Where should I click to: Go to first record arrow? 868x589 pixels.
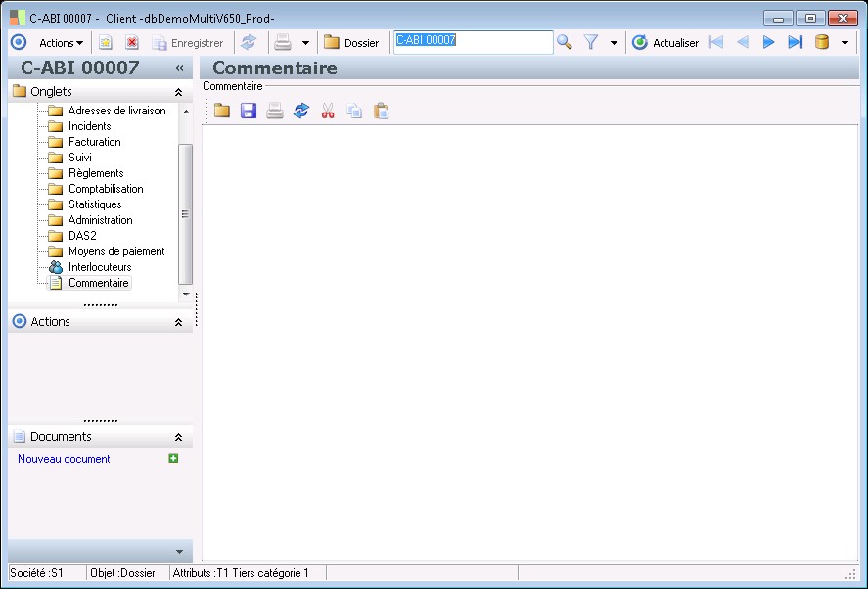715,42
